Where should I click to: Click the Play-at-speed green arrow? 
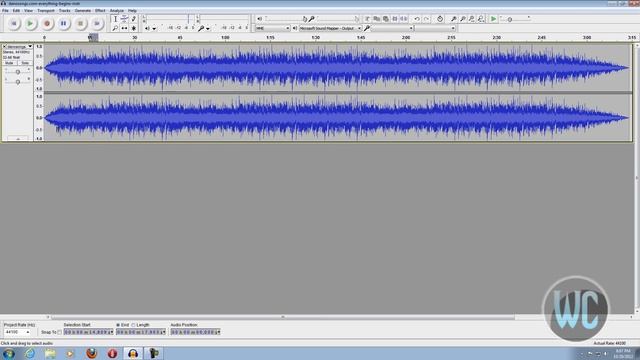tap(493, 19)
